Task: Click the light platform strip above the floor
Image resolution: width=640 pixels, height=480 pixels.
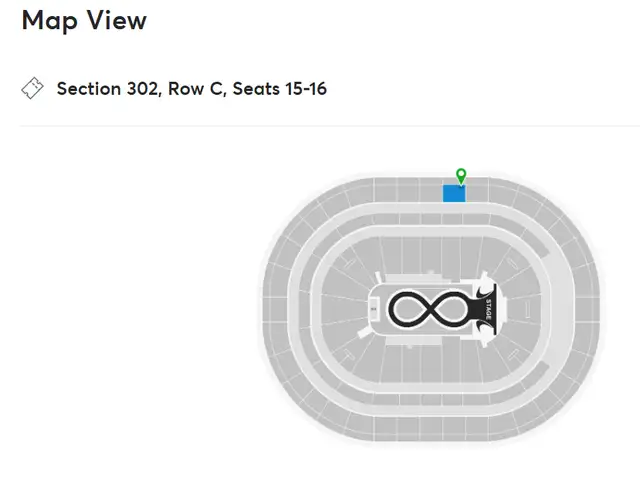Action: tap(418, 278)
